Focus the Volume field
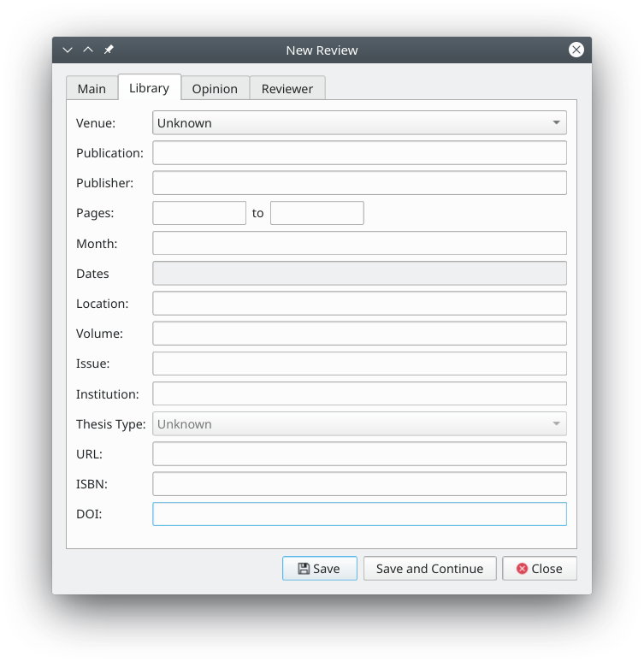 (359, 334)
